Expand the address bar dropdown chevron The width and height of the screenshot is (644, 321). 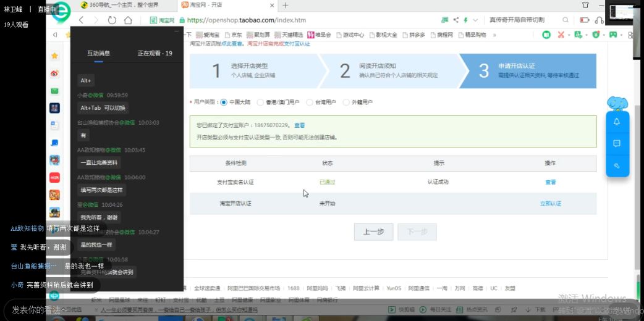pyautogui.click(x=475, y=20)
